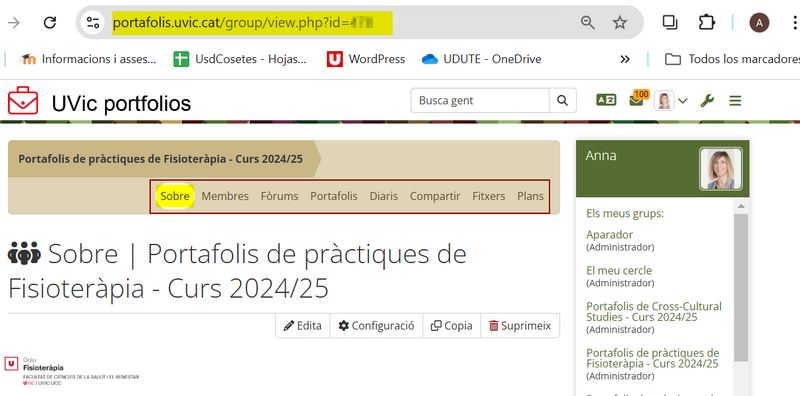Open the Fòrums tab
This screenshot has width=800, height=396.
click(x=280, y=196)
